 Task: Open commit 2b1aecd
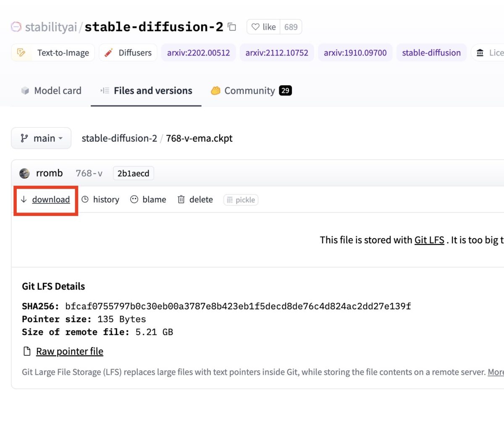coord(134,173)
